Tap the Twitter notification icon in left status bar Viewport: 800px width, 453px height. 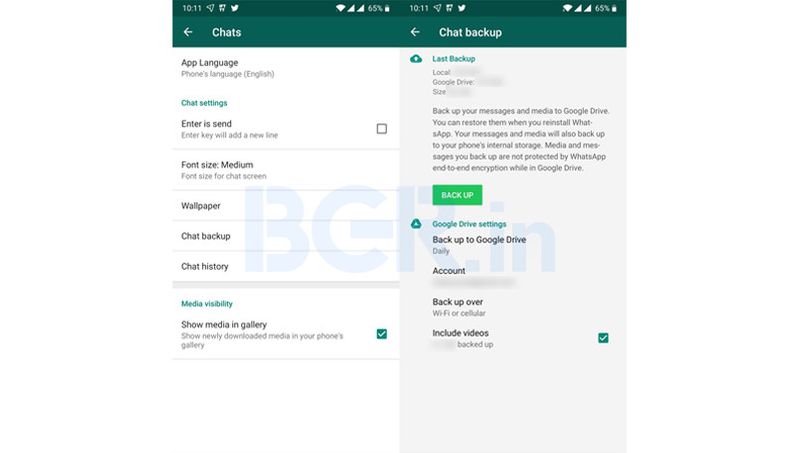point(235,8)
